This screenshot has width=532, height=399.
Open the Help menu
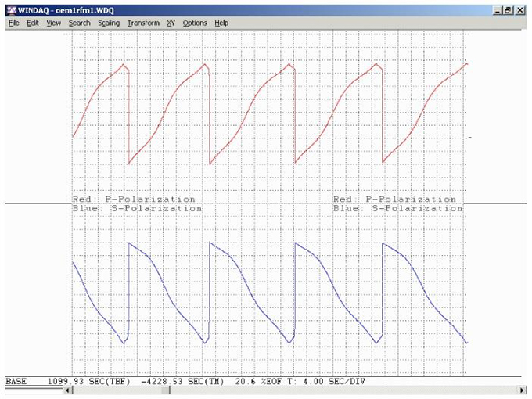click(x=221, y=23)
